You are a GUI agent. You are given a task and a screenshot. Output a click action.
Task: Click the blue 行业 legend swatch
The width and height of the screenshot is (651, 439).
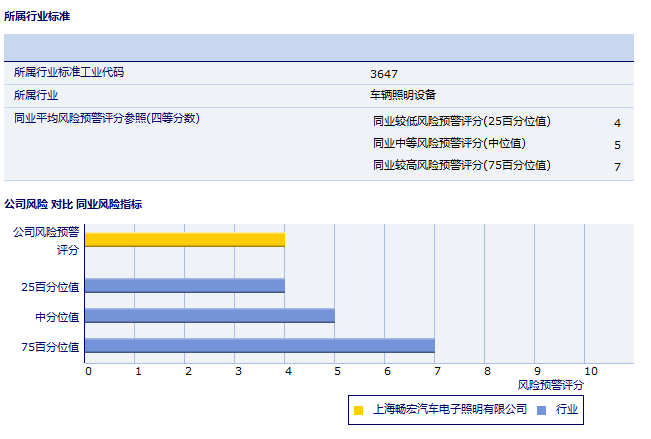coord(541,410)
